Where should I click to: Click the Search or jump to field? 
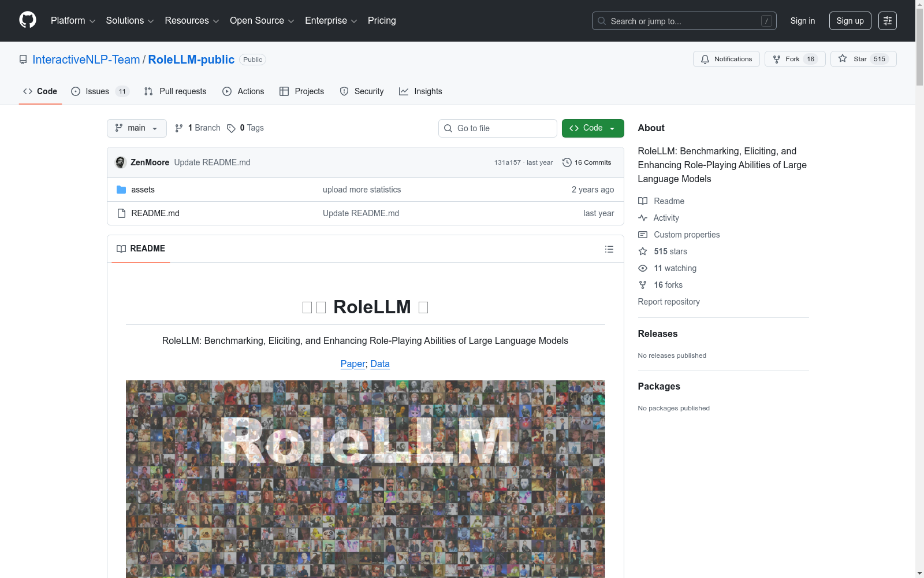click(x=684, y=21)
